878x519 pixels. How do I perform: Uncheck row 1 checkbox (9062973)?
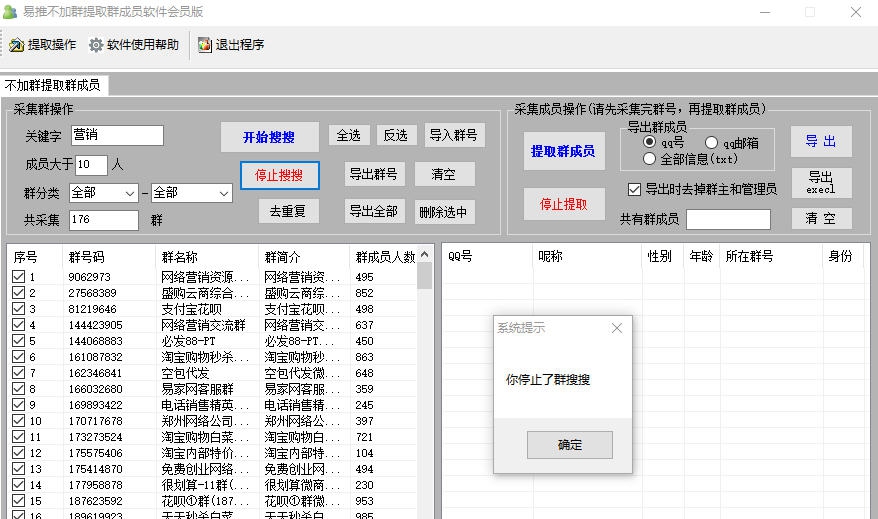point(18,277)
